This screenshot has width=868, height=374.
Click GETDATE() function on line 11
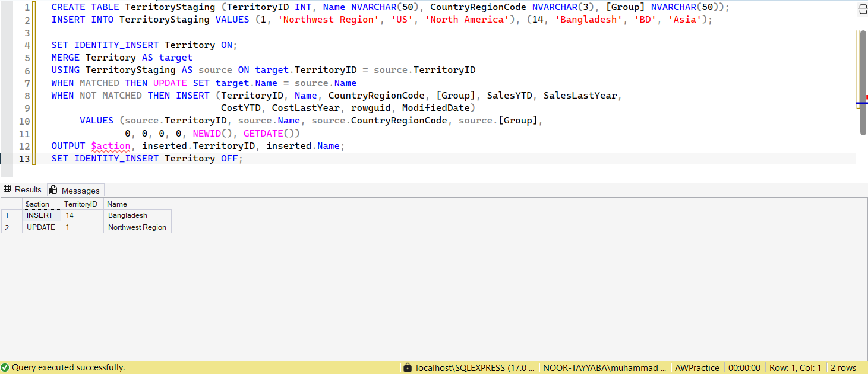tap(272, 134)
